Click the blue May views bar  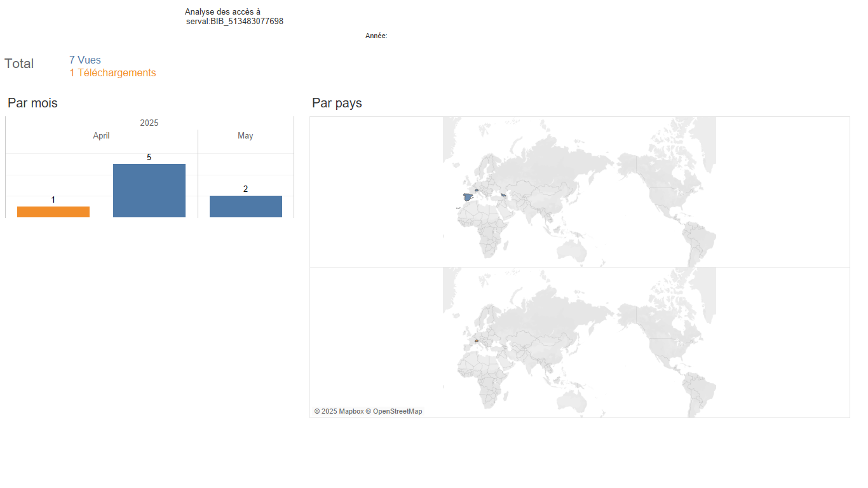(246, 207)
